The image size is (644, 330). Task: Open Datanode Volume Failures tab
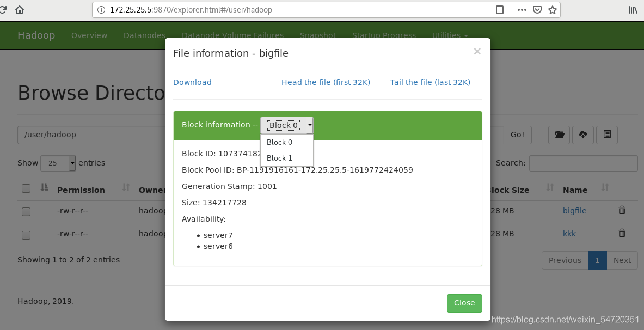click(x=232, y=35)
